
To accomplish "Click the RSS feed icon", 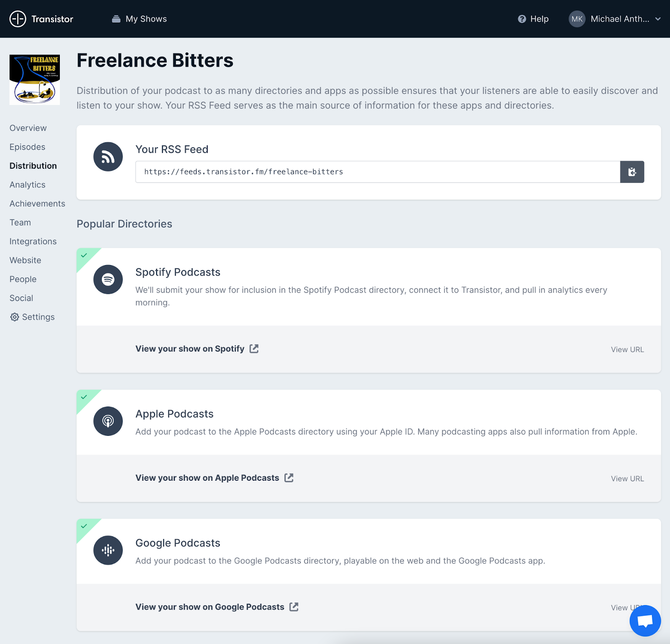I will click(108, 157).
